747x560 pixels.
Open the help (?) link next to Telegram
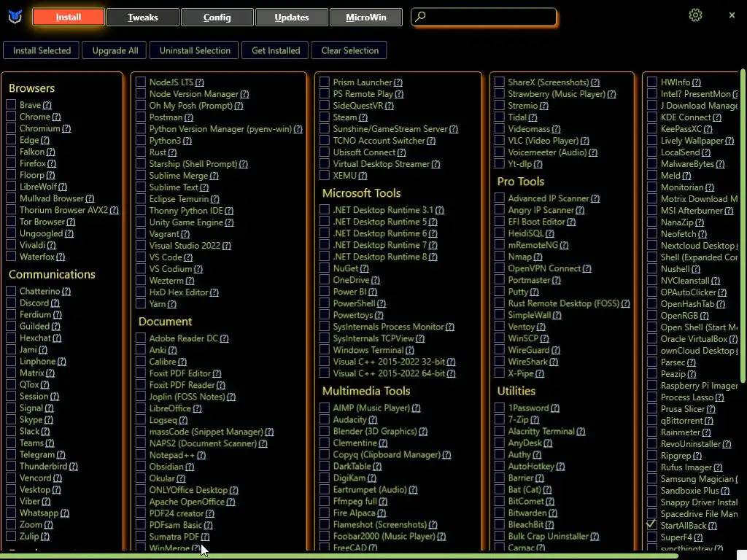click(61, 455)
